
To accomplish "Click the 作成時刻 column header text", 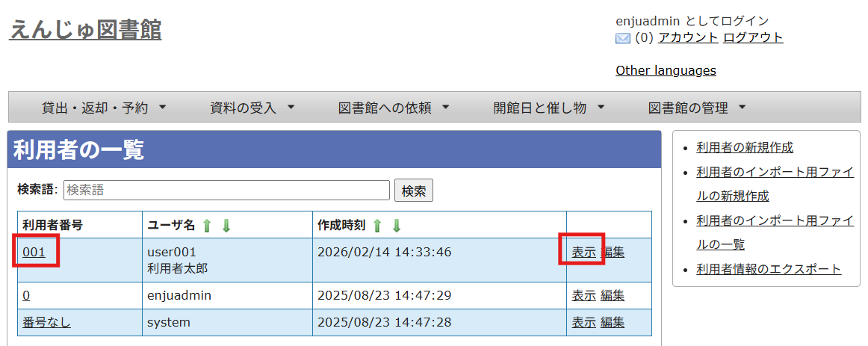I will (341, 226).
